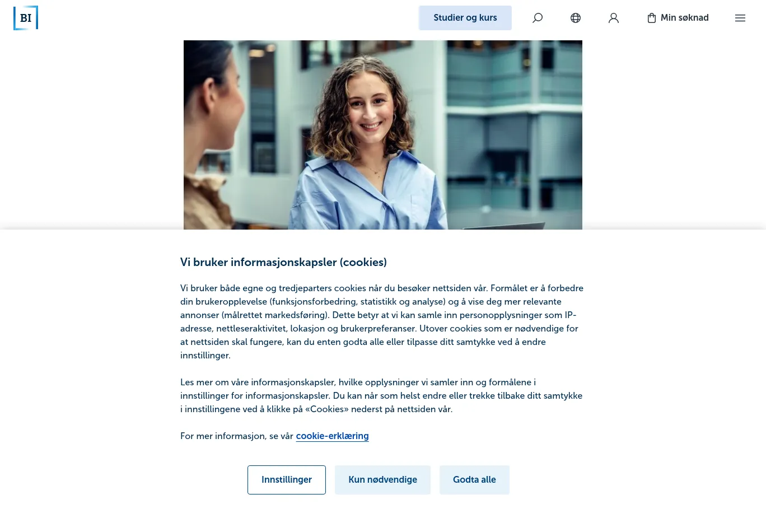This screenshot has width=766, height=532.
Task: Click the user profile icon
Action: point(614,18)
